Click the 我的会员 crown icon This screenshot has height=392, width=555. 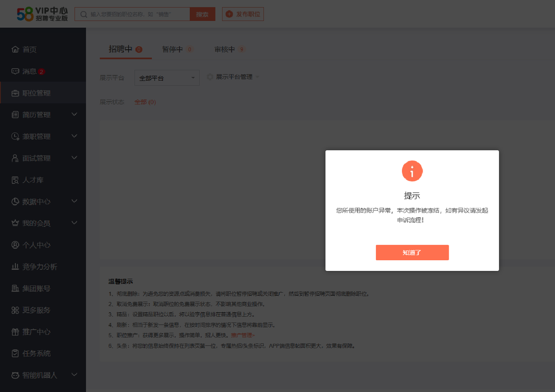[x=15, y=223]
